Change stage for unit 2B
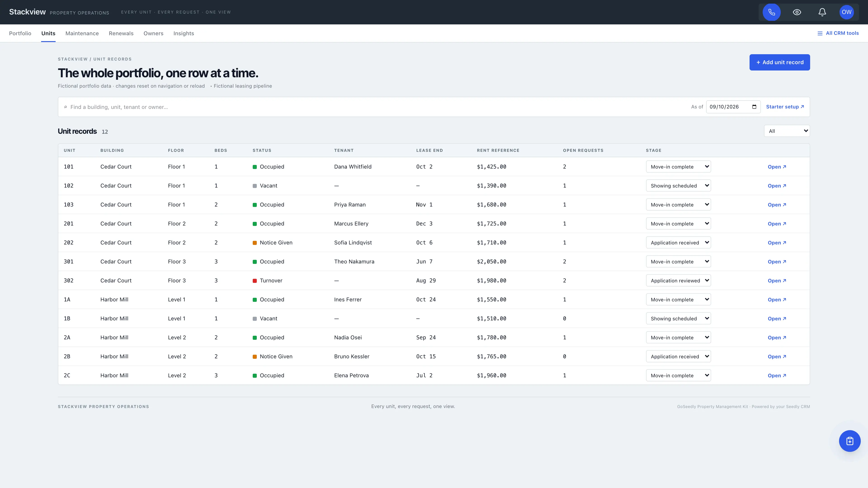The height and width of the screenshot is (488, 868). [678, 356]
